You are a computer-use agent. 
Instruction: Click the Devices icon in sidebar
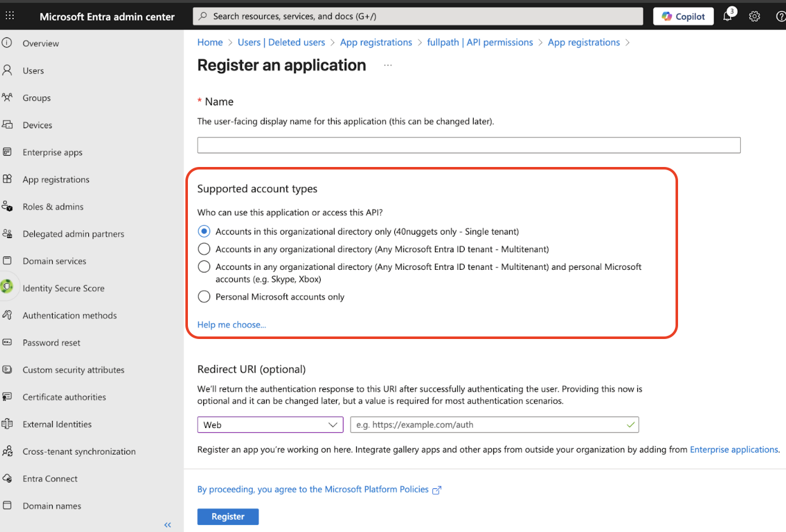coord(8,125)
